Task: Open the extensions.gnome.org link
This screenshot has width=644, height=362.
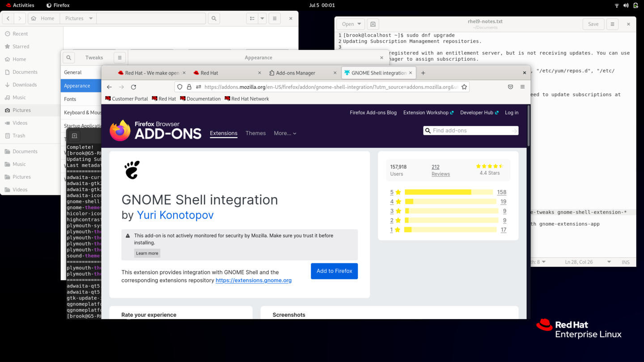Action: 254,280
